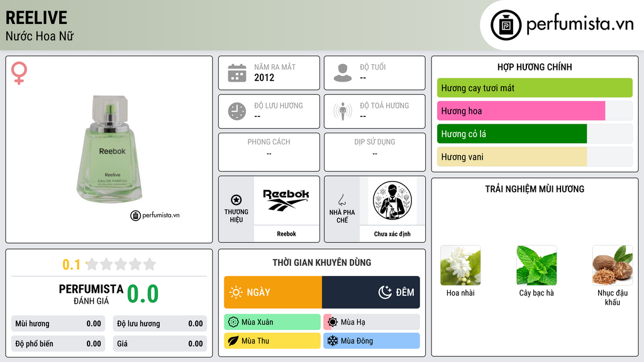Viewport: 644px width, 362px height.
Task: Click the person icon beside Độ Tuổi
Action: tap(343, 73)
